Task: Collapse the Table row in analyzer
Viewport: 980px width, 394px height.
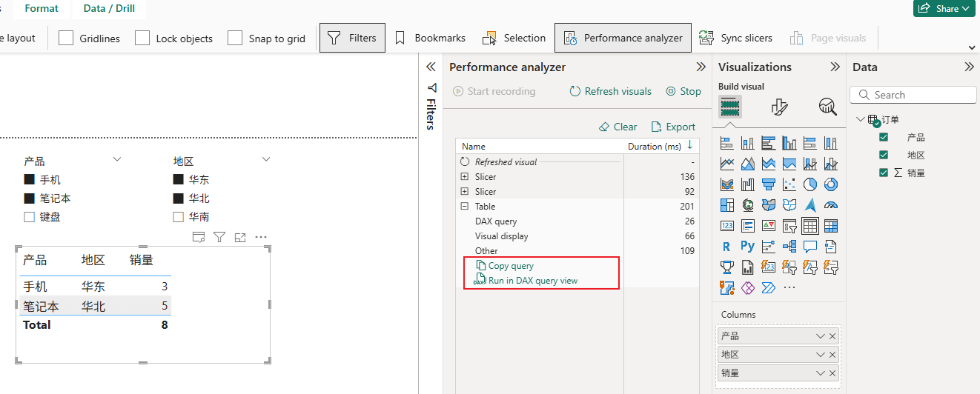Action: click(x=465, y=207)
